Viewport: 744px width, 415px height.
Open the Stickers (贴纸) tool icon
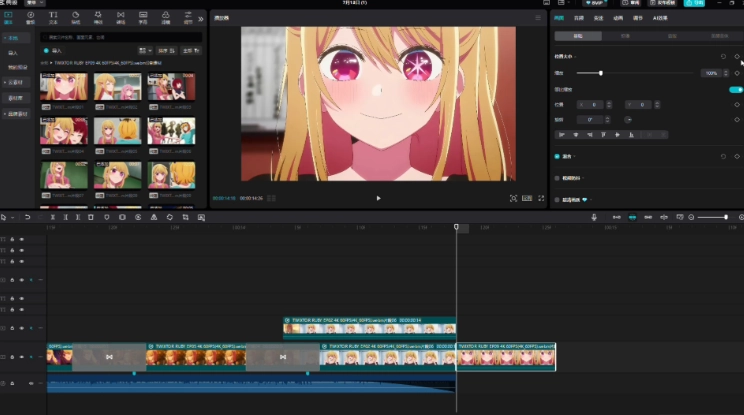click(x=75, y=17)
